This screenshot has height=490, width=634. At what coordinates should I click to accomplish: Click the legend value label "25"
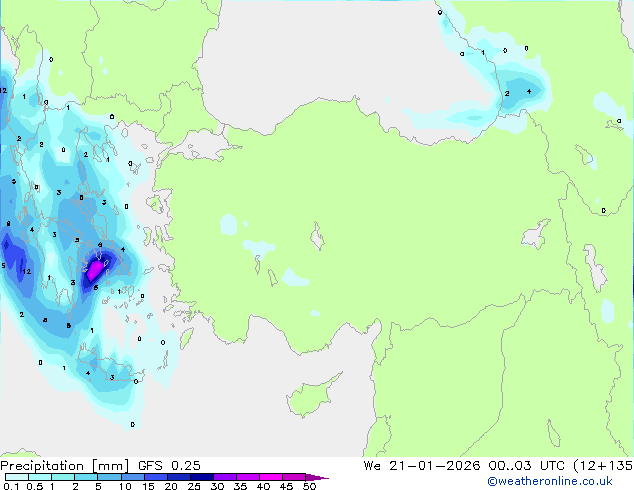coord(194,486)
